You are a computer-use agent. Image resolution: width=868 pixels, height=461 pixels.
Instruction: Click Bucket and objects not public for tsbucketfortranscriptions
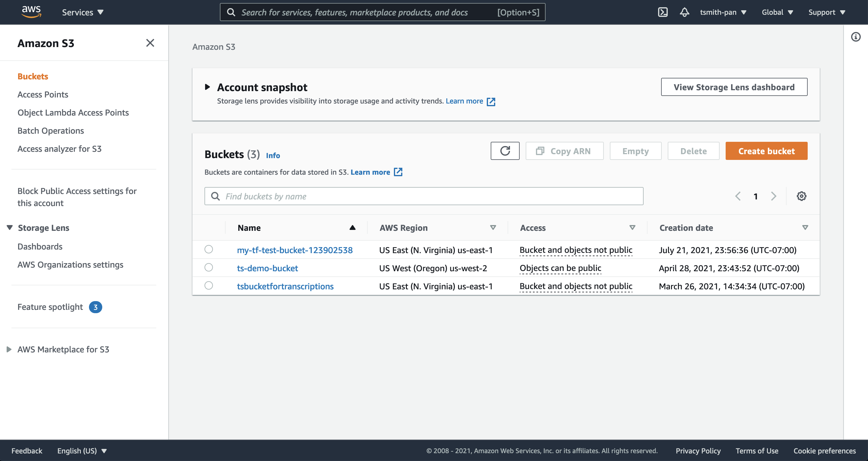tap(576, 286)
